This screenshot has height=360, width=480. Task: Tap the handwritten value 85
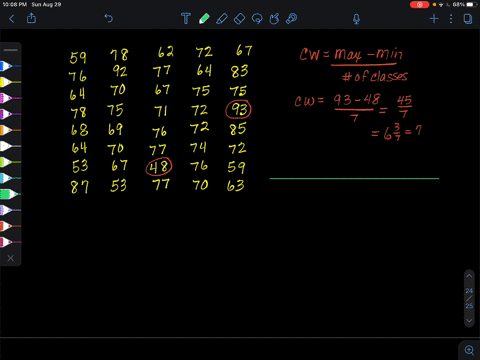[x=238, y=129]
